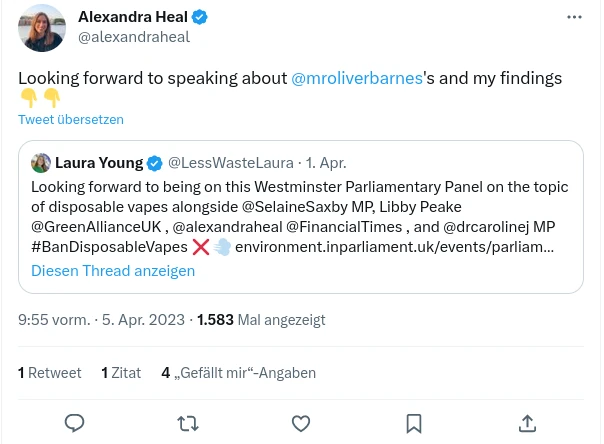The image size is (604, 444).
Task: View the 1 Retweet list
Action: pyautogui.click(x=50, y=373)
